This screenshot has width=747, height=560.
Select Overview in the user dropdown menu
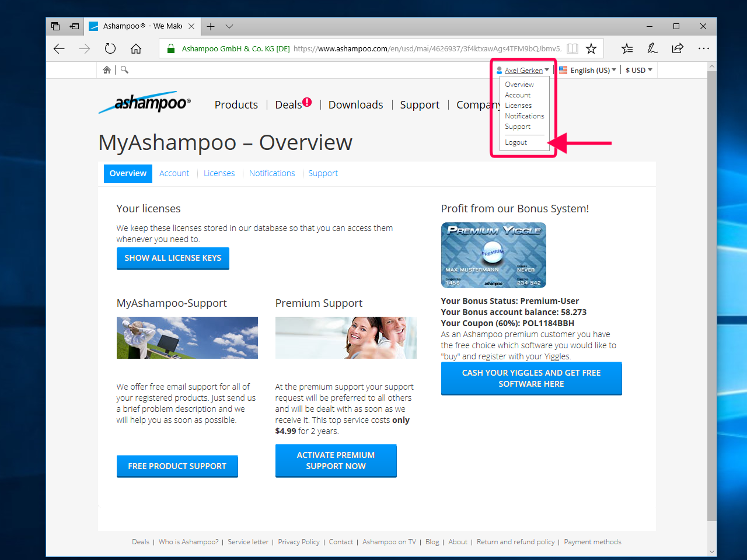click(519, 85)
